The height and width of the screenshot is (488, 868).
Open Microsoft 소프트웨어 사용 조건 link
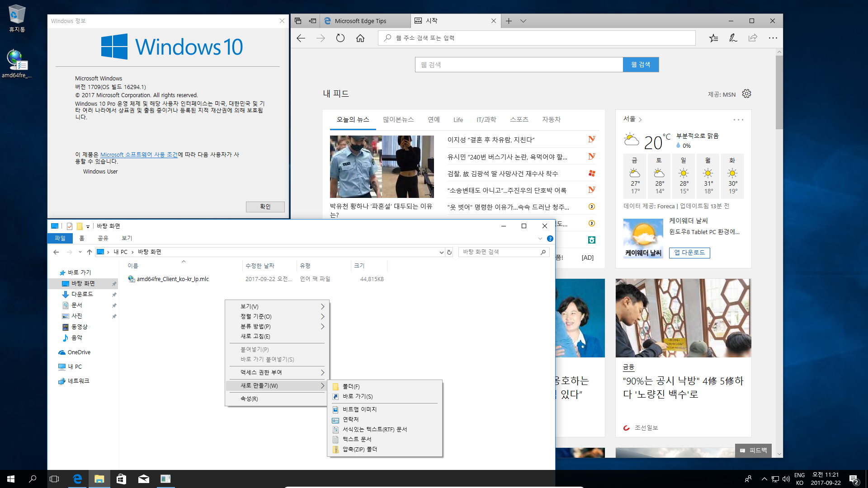point(139,155)
